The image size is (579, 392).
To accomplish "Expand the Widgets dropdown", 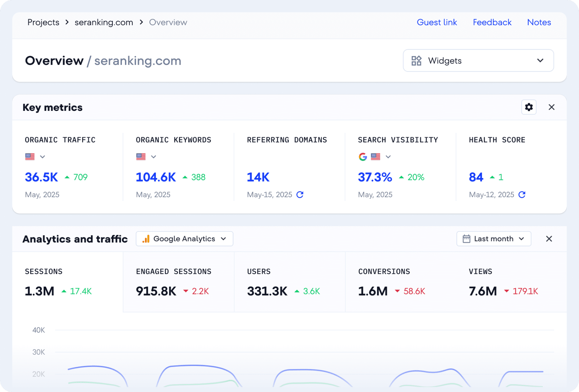I will point(478,61).
